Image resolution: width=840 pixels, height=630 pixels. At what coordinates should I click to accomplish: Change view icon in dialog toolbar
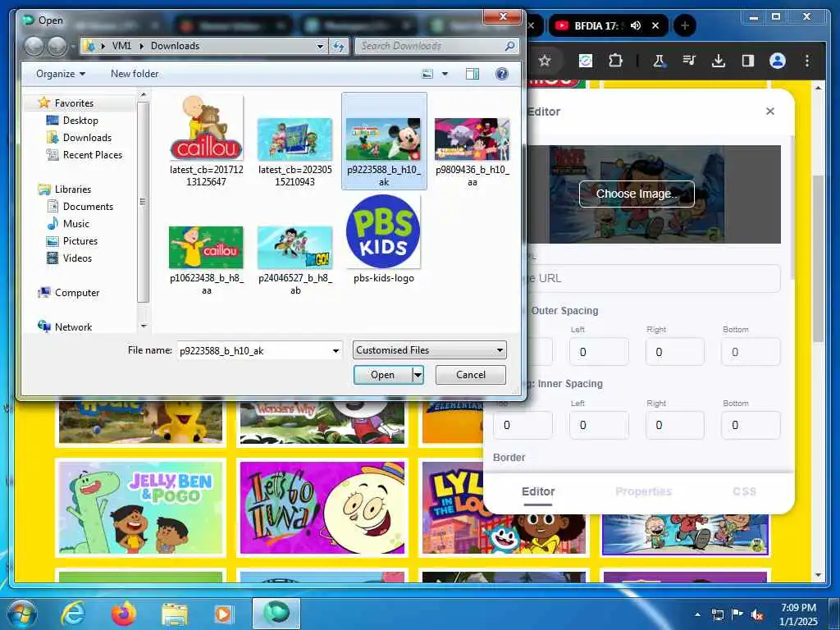[427, 74]
